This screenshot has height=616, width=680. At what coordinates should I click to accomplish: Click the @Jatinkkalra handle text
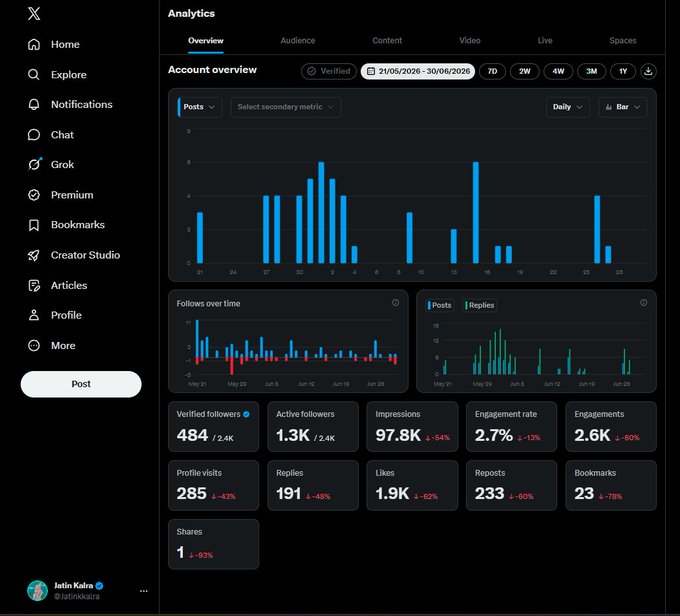point(77,596)
